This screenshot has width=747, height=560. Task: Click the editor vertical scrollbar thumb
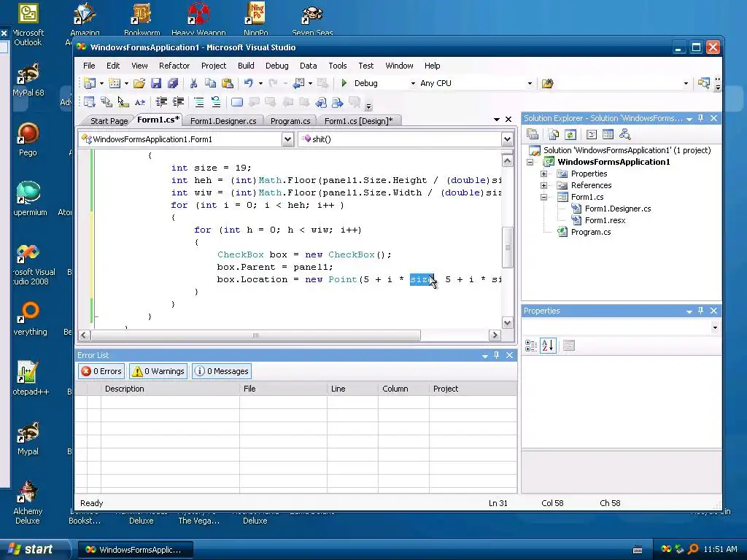click(508, 248)
